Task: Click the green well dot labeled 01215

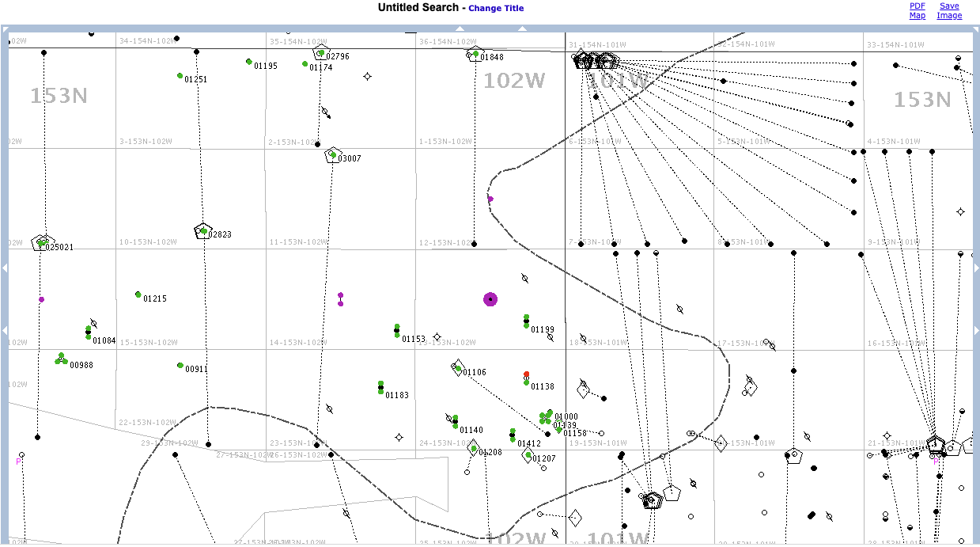Action: click(x=138, y=294)
